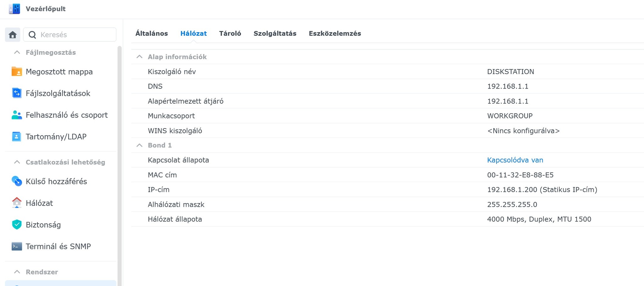This screenshot has height=286, width=644.
Task: Open Fájlszolgáltatások in sidebar
Action: pyautogui.click(x=58, y=93)
